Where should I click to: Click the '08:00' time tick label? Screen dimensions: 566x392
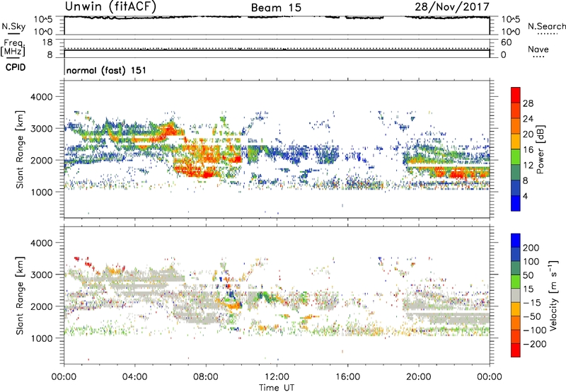click(x=206, y=377)
